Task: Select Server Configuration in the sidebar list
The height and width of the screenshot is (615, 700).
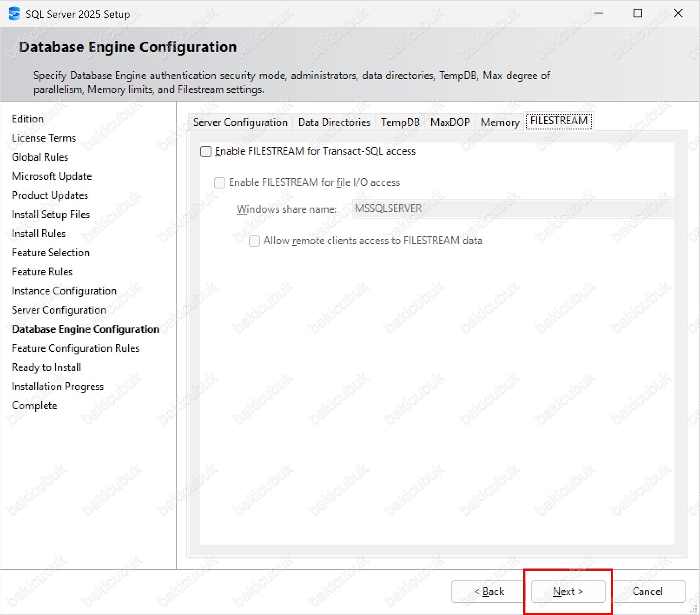Action: pyautogui.click(x=59, y=310)
